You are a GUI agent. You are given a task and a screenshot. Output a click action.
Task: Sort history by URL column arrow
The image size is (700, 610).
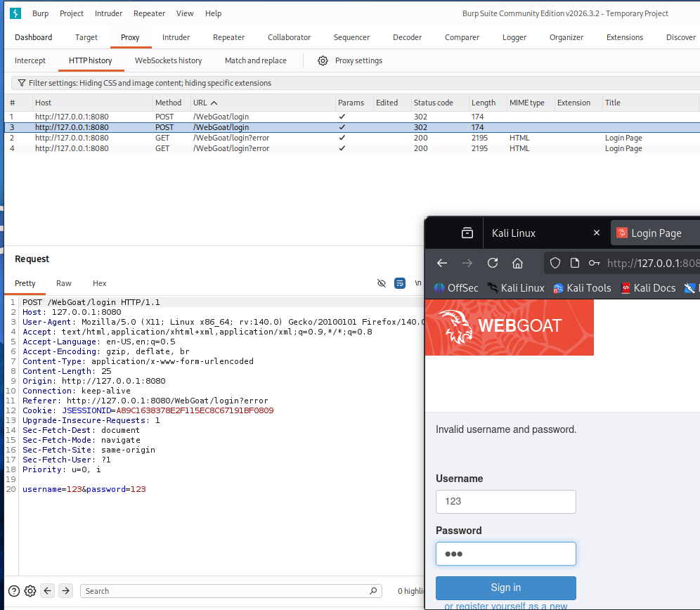click(214, 103)
